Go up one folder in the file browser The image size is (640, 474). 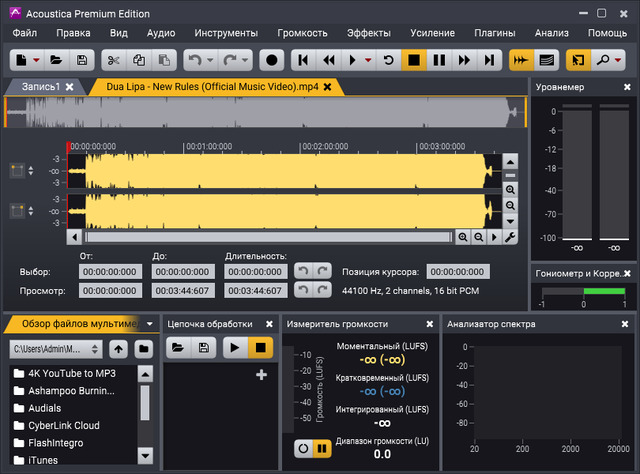119,348
